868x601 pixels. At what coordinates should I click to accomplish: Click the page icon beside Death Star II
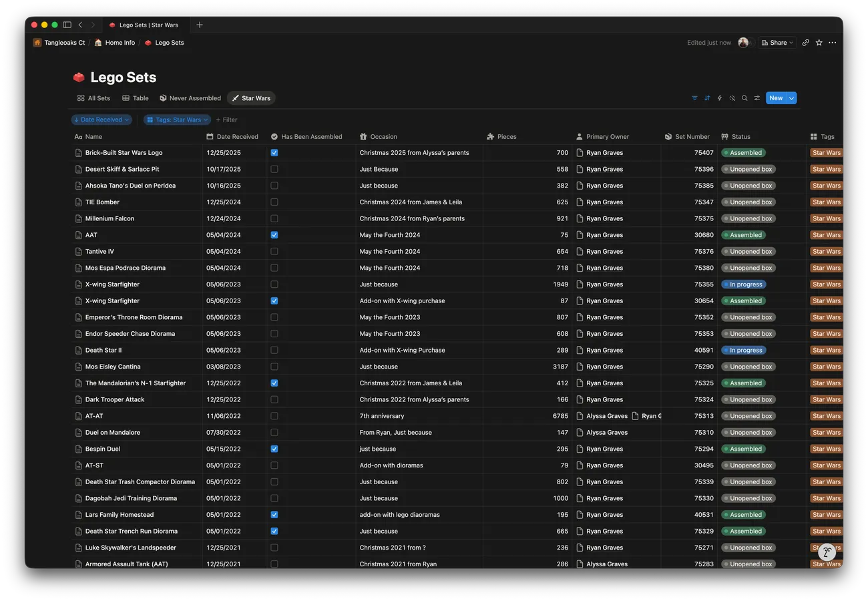[x=79, y=350]
